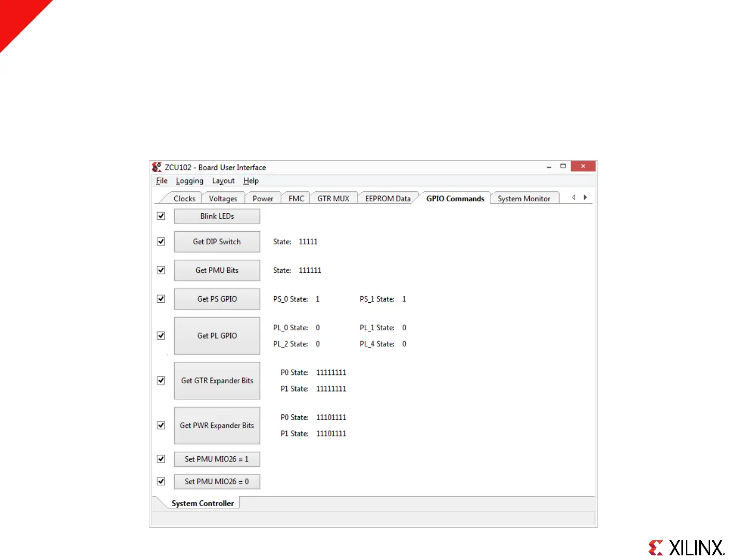Click the DIP switch state value 11111
This screenshot has height=560, width=747.
pos(308,242)
